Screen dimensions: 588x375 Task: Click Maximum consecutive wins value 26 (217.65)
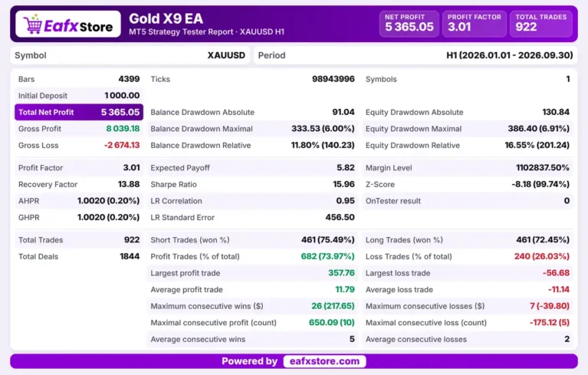click(x=333, y=306)
